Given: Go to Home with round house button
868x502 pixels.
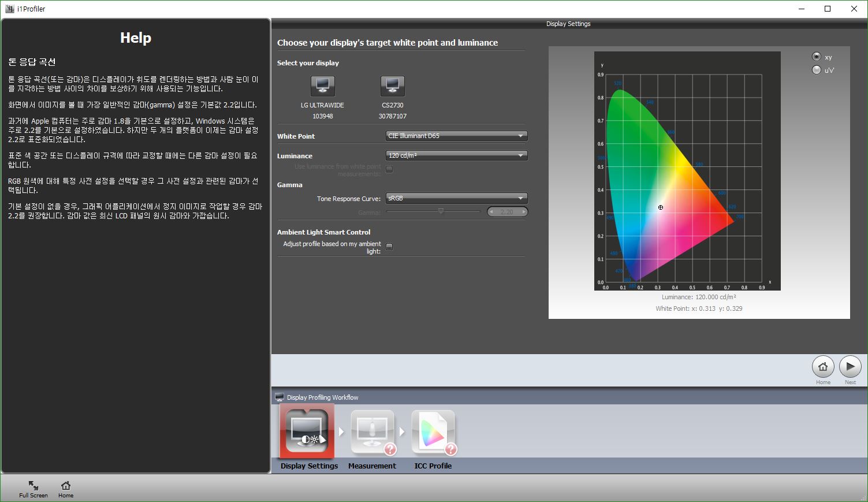Looking at the screenshot, I should [x=823, y=366].
